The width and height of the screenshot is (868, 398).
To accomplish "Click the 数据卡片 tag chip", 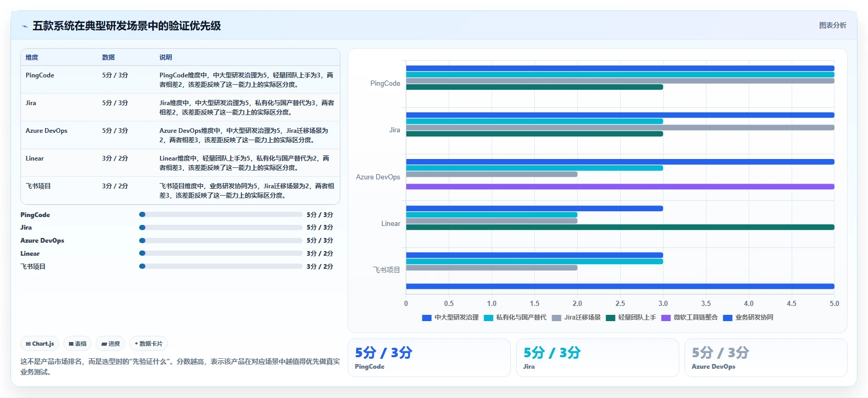I will [149, 344].
